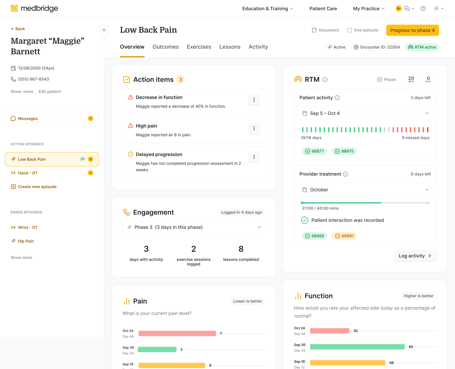Open the ended Hip Pain episode
The image size is (455, 369).
22,241
